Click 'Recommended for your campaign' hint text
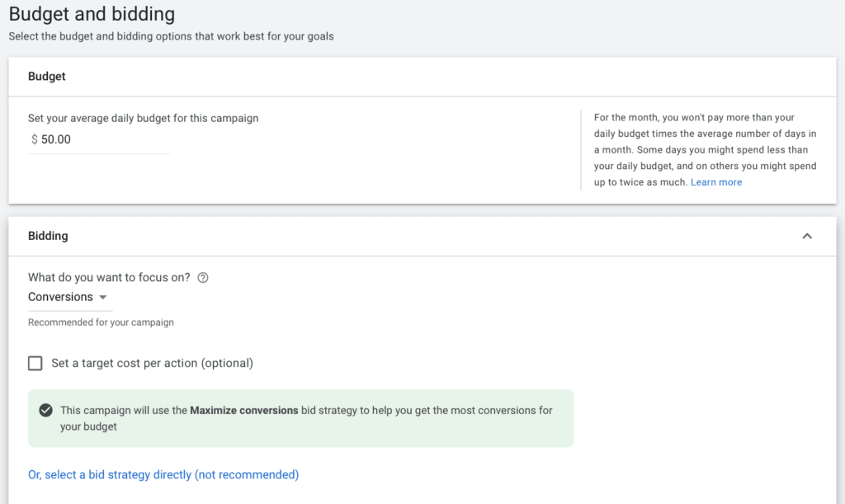 [101, 323]
